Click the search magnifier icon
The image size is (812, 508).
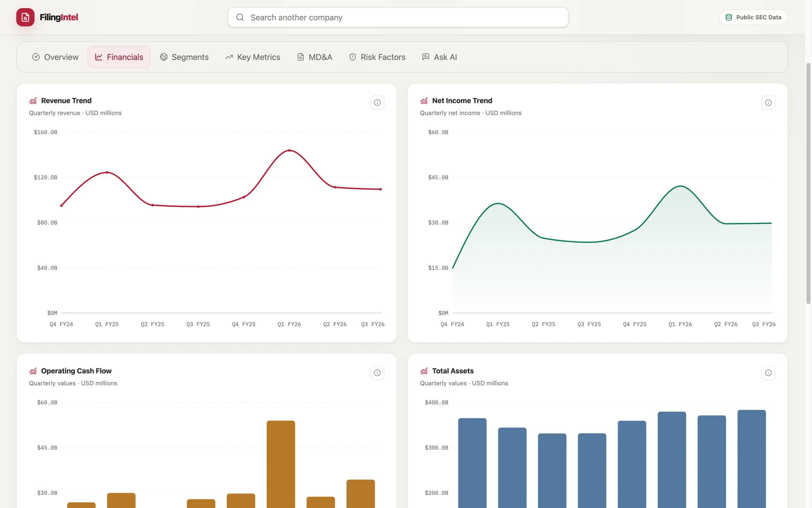tap(240, 17)
